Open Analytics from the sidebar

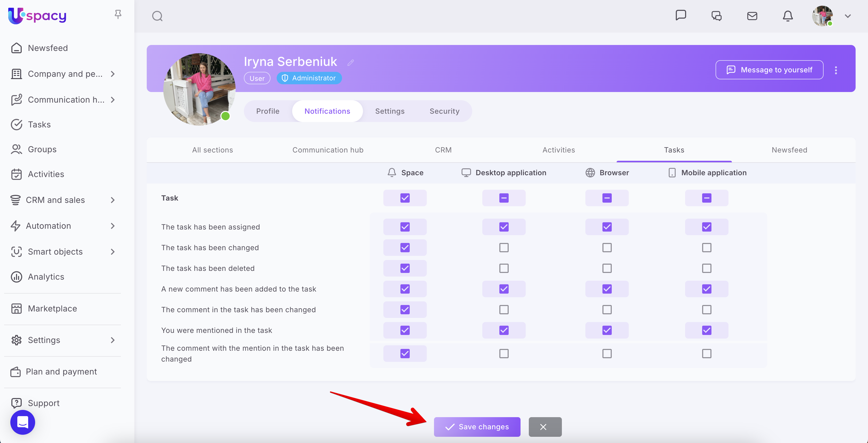tap(46, 277)
